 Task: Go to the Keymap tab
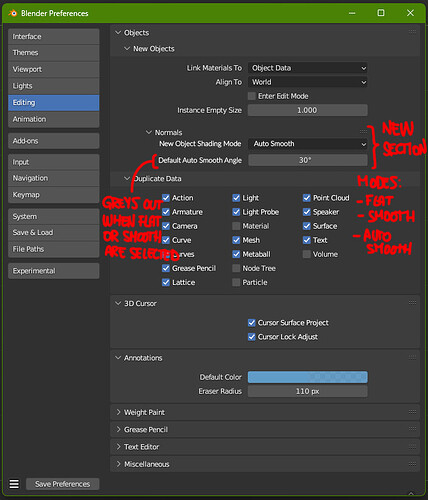(x=54, y=195)
